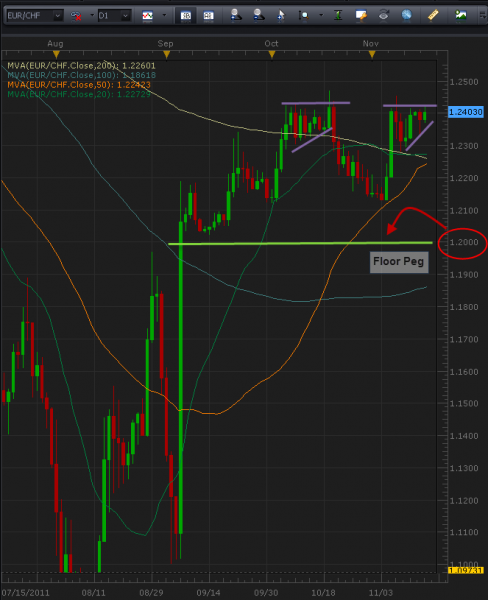
Task: Click the crosshair selection tool icon
Action: 304,15
